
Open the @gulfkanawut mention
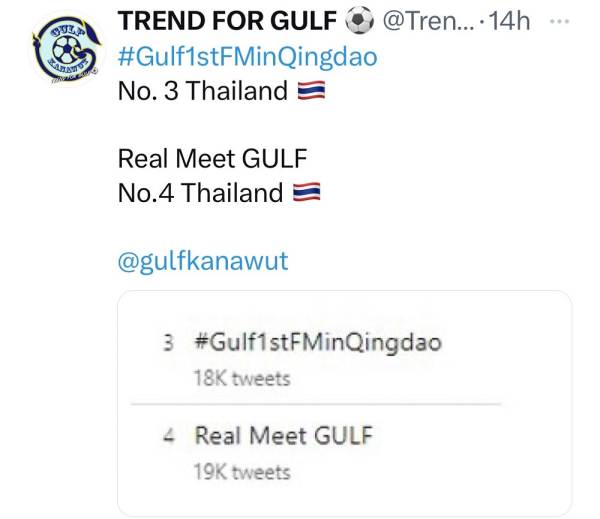(203, 261)
